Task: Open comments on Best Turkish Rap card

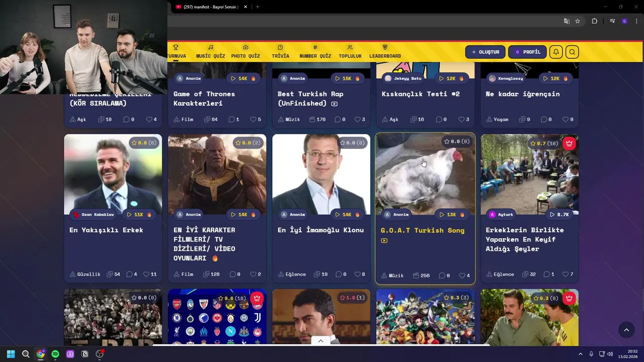Action: pos(340,119)
